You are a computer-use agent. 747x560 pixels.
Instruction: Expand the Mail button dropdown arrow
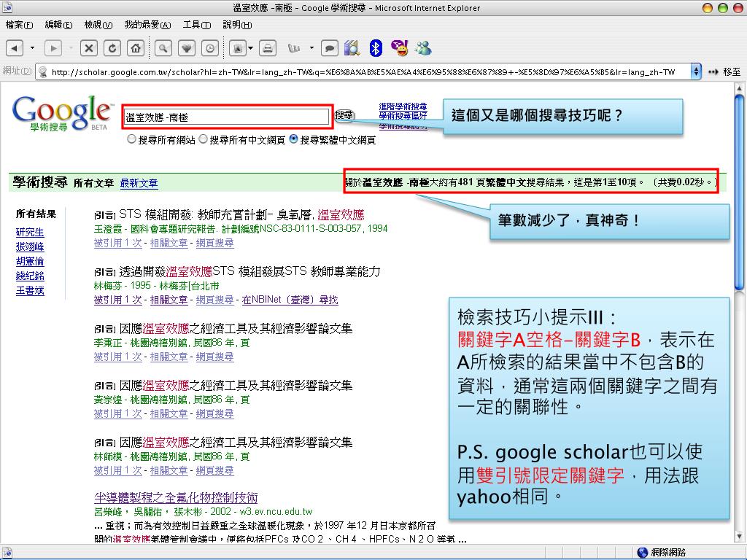click(251, 48)
